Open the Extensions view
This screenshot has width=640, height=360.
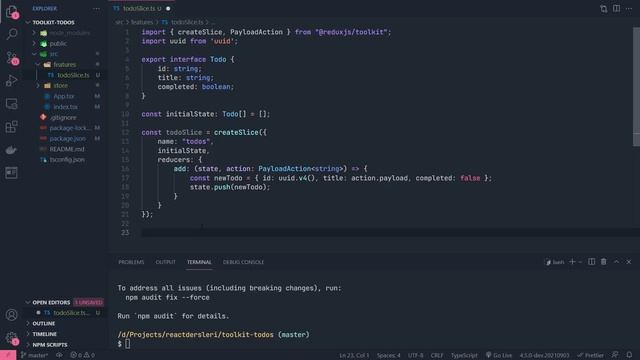[11, 127]
